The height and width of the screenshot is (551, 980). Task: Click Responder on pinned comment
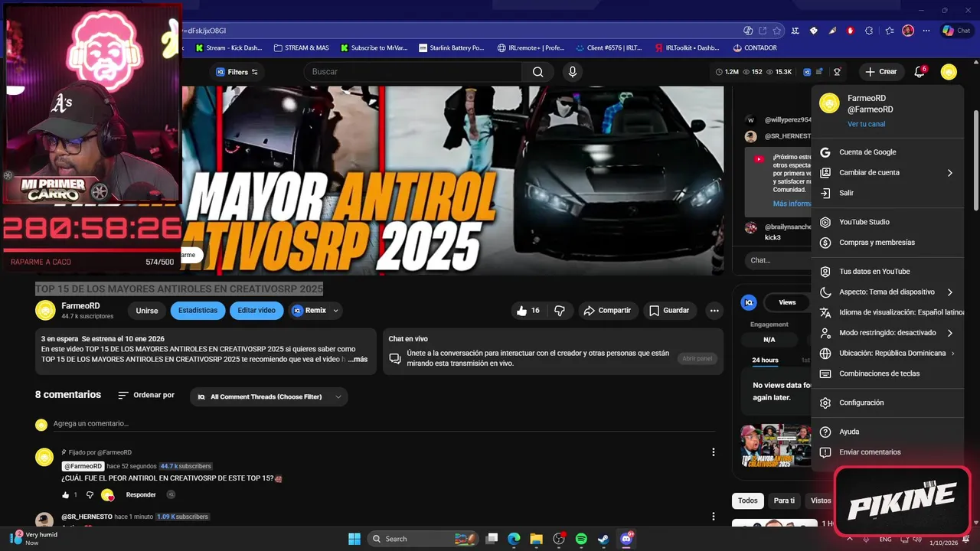(x=141, y=495)
